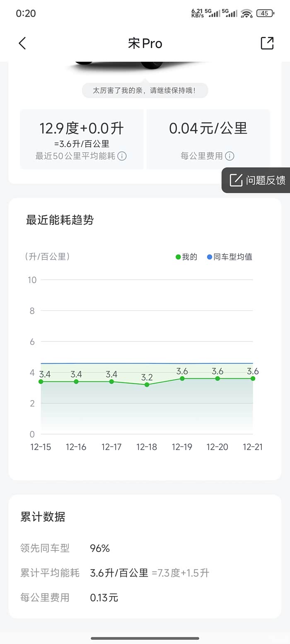The image size is (290, 644).
Task: Tap the 领先同车型 96% row
Action: [99, 548]
